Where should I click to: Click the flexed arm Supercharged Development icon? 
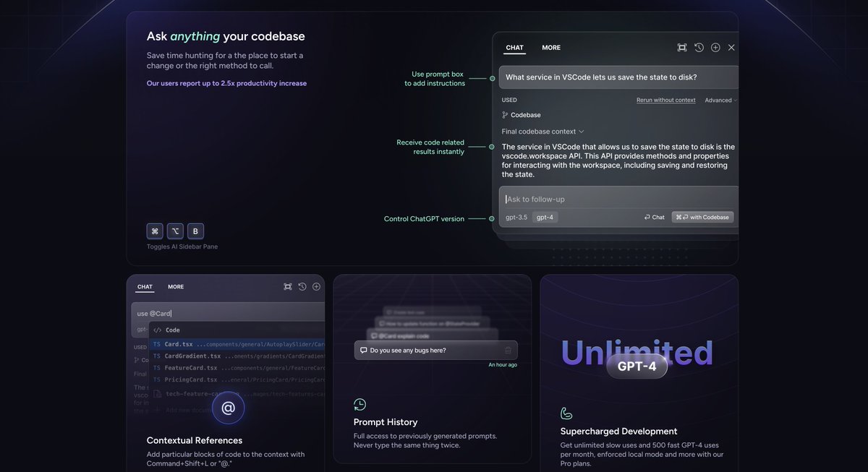click(566, 413)
